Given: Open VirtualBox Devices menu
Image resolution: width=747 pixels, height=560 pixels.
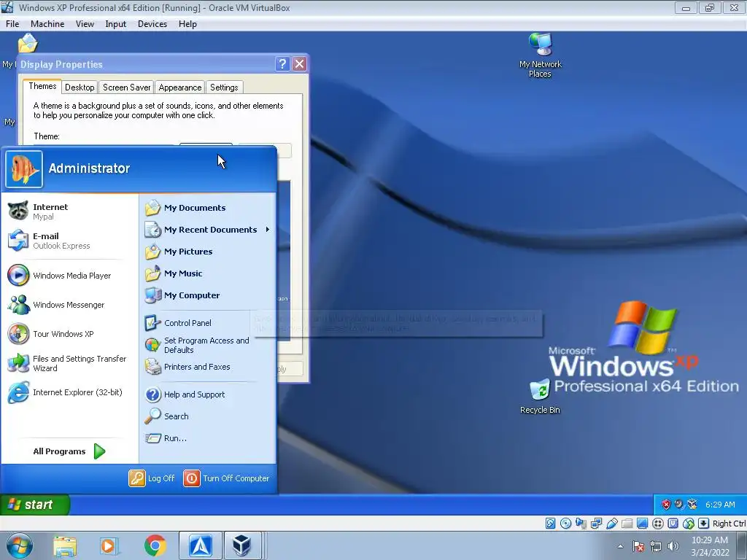Looking at the screenshot, I should pyautogui.click(x=152, y=24).
